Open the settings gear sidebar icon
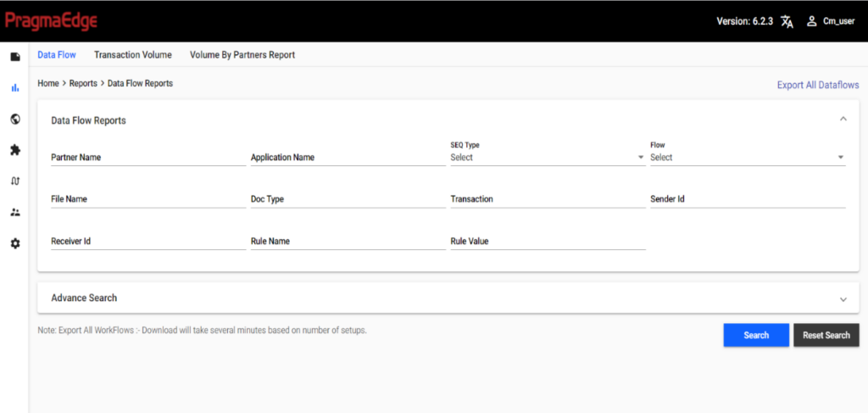Screen dimensions: 868x413 pos(15,243)
